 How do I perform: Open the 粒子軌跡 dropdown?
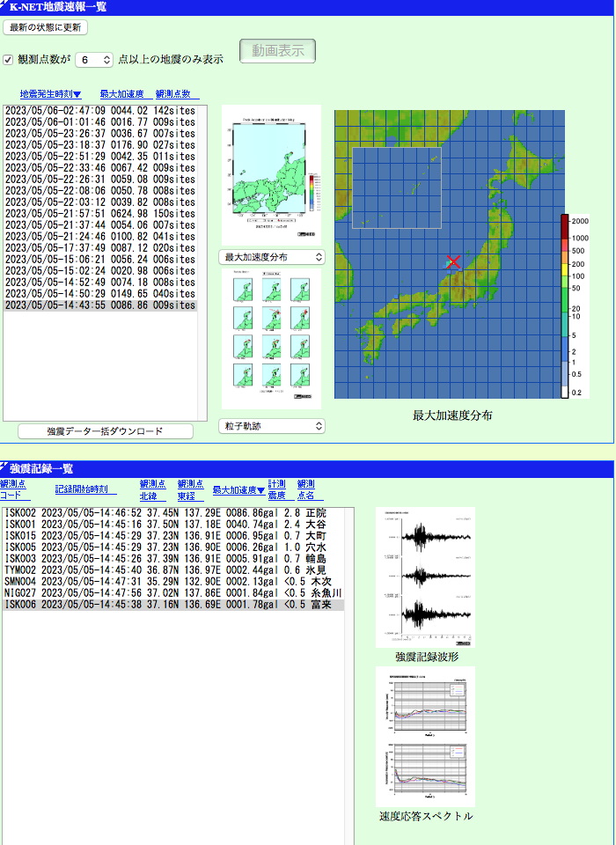click(272, 426)
